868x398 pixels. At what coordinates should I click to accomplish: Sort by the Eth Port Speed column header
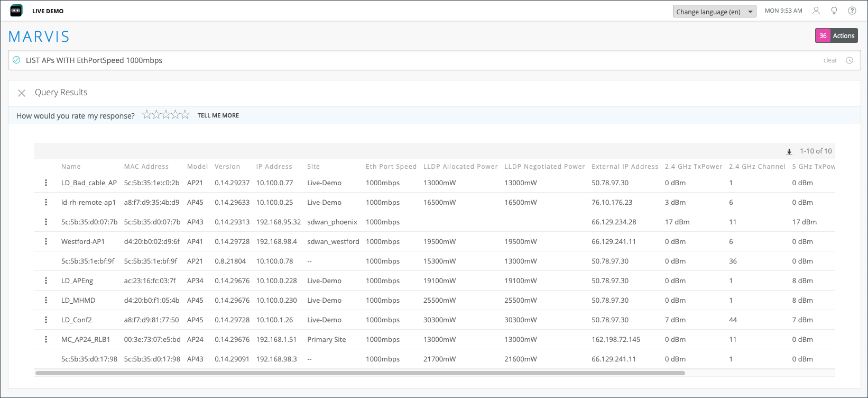391,166
